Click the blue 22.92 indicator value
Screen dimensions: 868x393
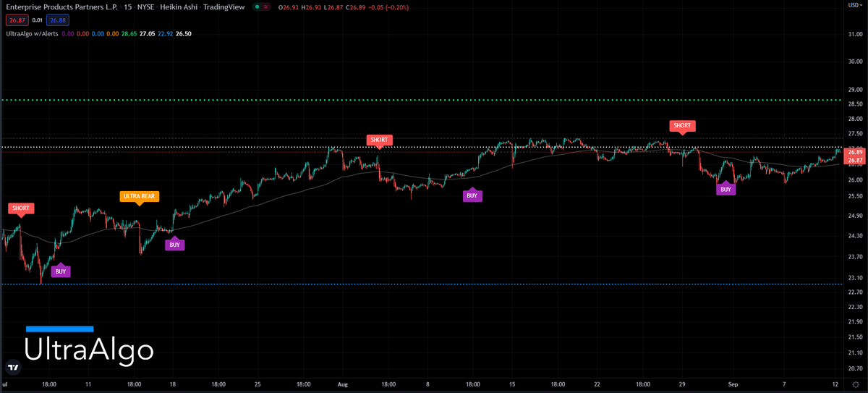click(x=166, y=33)
